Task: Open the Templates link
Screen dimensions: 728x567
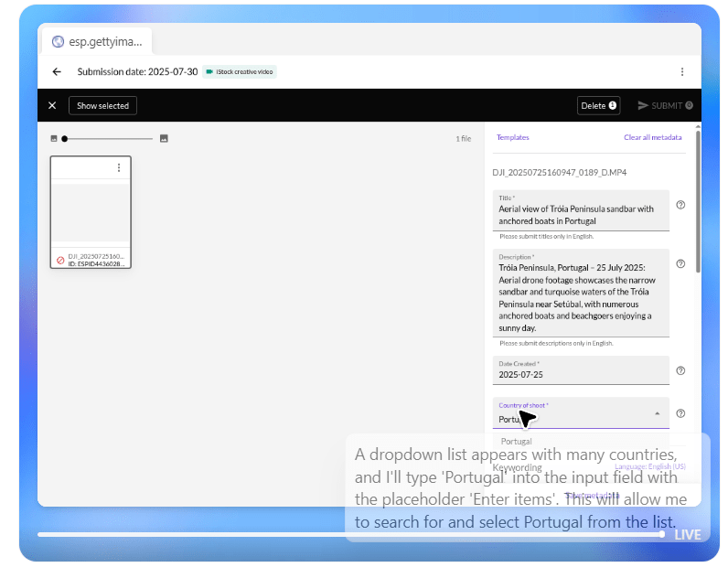Action: (x=512, y=137)
